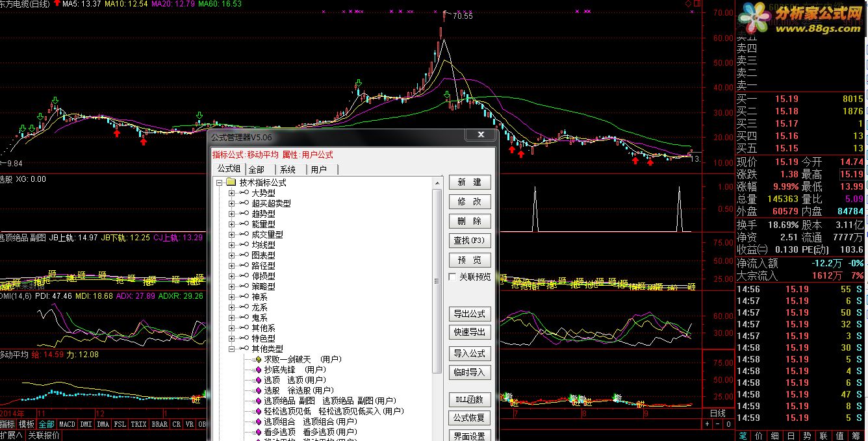The height and width of the screenshot is (441, 868).
Task: Collapse the 其他类型 formula group
Action: (231, 349)
